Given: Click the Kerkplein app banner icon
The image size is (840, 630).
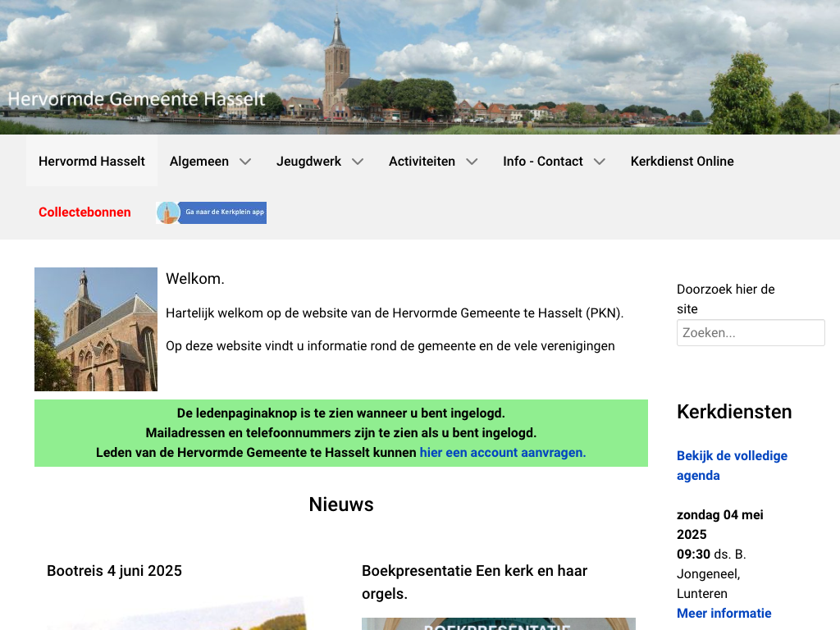Looking at the screenshot, I should 212,212.
